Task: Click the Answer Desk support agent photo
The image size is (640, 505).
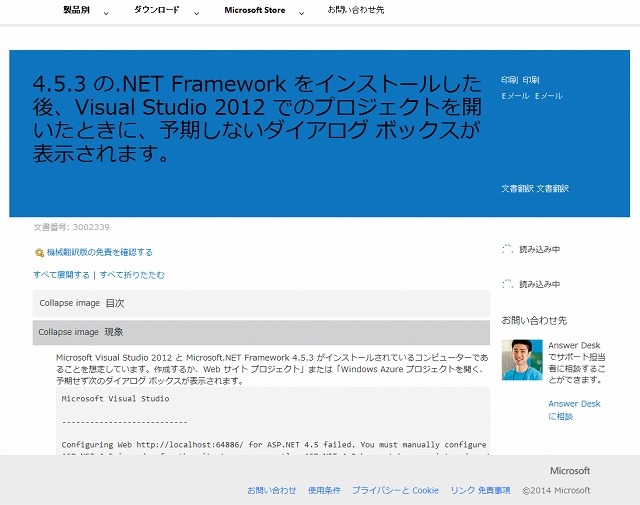Action: pos(522,360)
